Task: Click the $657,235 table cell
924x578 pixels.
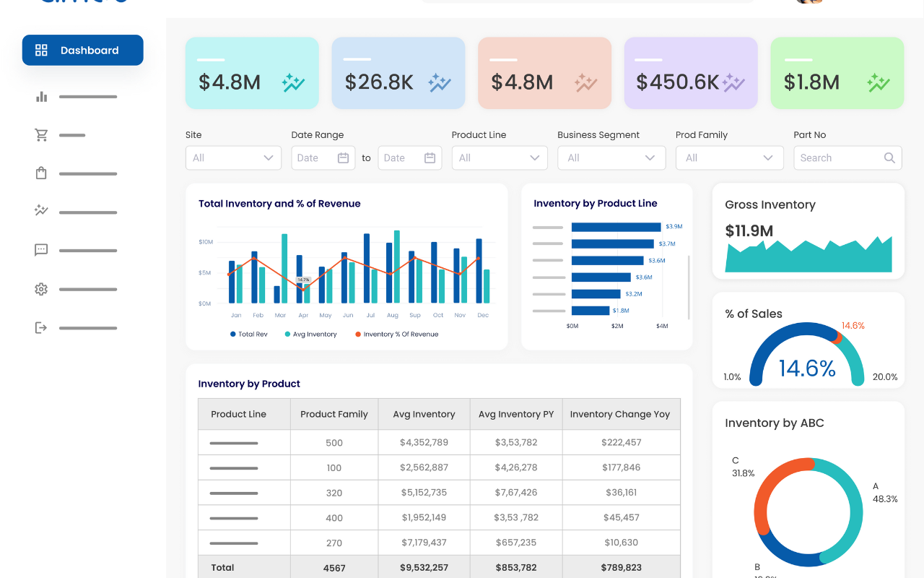Action: pyautogui.click(x=516, y=542)
